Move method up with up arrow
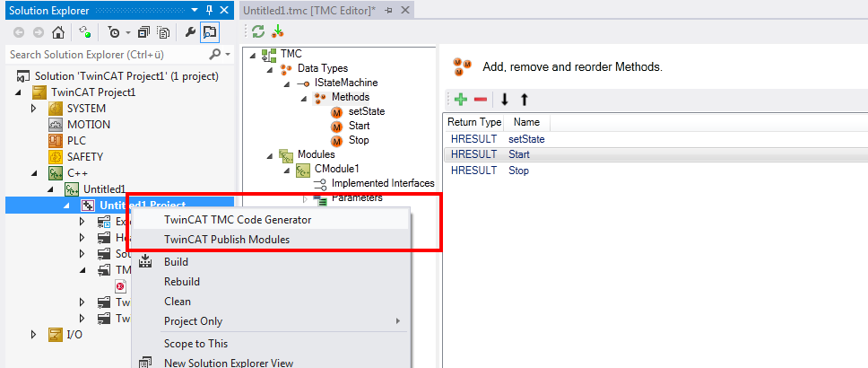Image resolution: width=868 pixels, height=368 pixels. pos(525,100)
